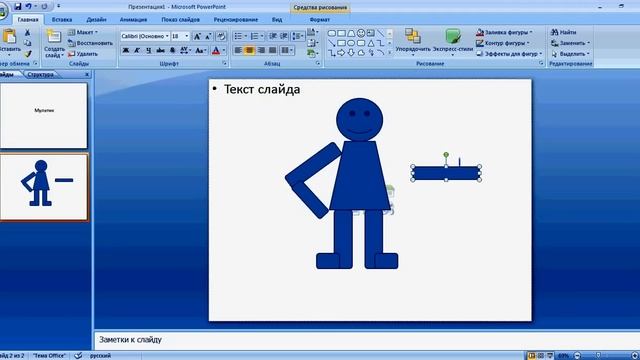The image size is (640, 360).
Task: Start slide show from status bar
Action: (x=550, y=356)
